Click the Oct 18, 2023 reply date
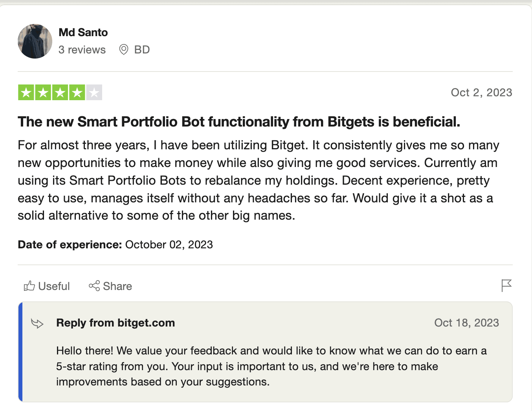Viewport: 532px width, 411px height. (466, 323)
